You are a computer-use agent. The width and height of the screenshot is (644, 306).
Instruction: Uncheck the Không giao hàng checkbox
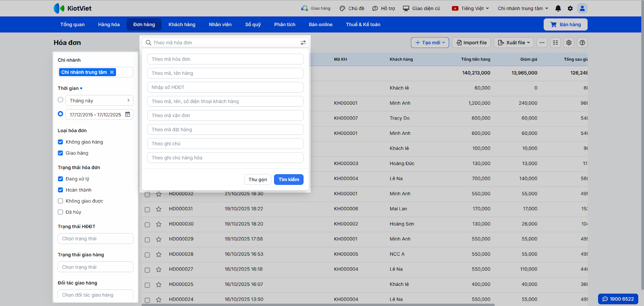coord(60,142)
